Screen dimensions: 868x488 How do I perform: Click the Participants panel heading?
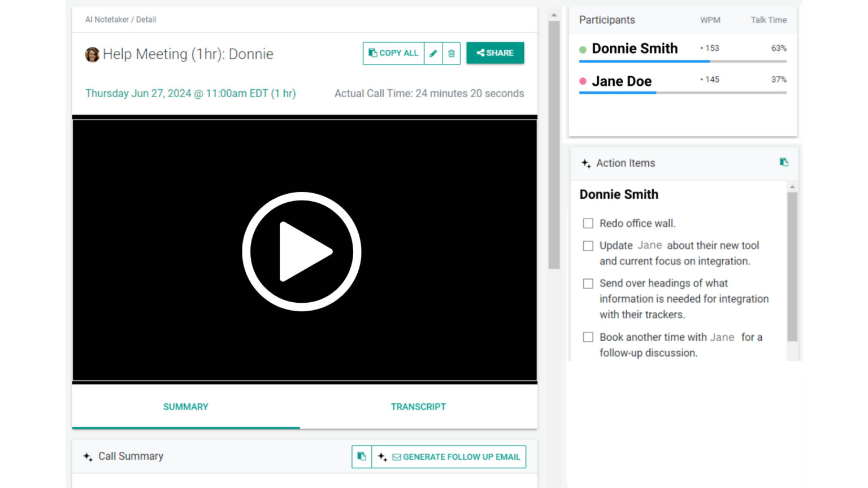tap(607, 20)
